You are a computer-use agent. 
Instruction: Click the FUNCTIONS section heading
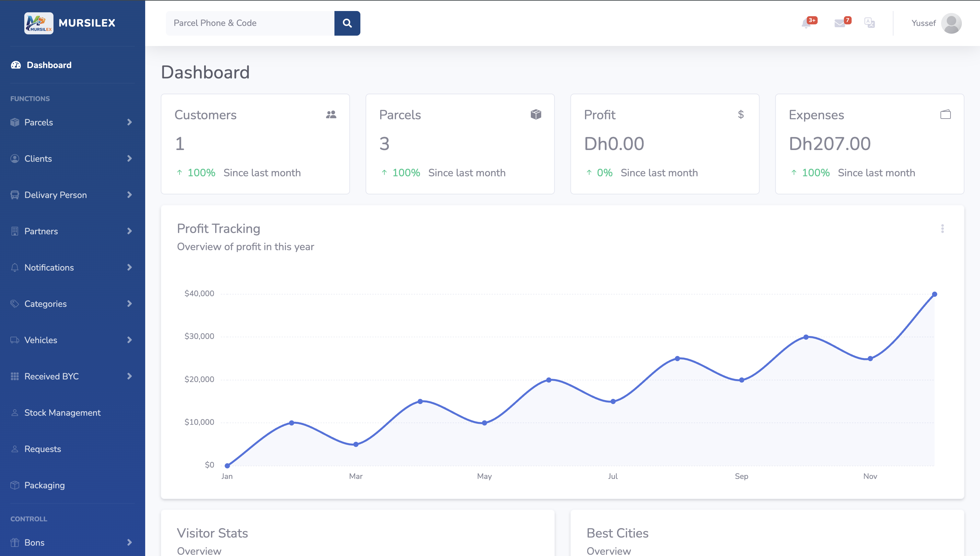click(30, 98)
